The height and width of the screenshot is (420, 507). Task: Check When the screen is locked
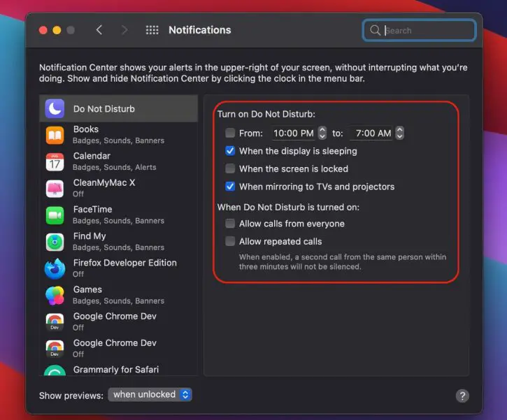point(230,168)
